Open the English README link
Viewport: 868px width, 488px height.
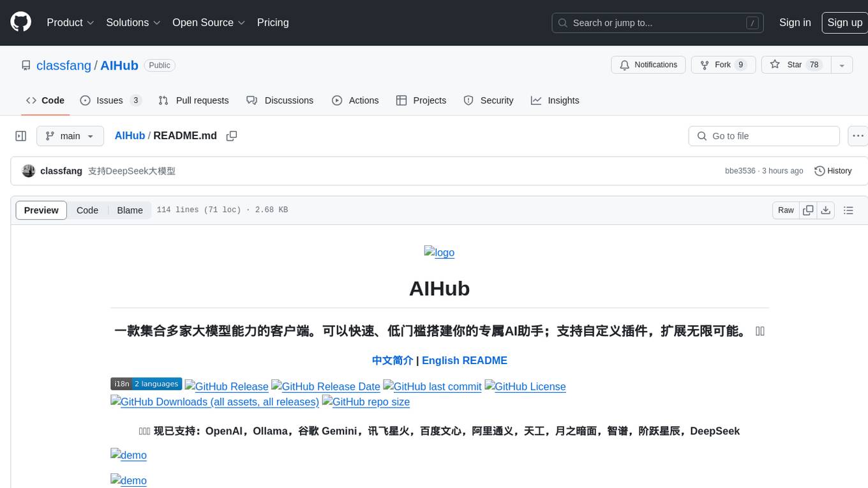(465, 360)
